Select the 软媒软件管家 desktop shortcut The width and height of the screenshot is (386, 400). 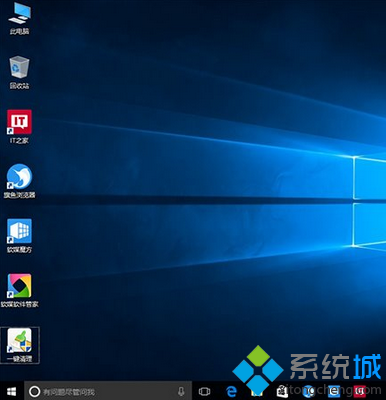(x=19, y=290)
